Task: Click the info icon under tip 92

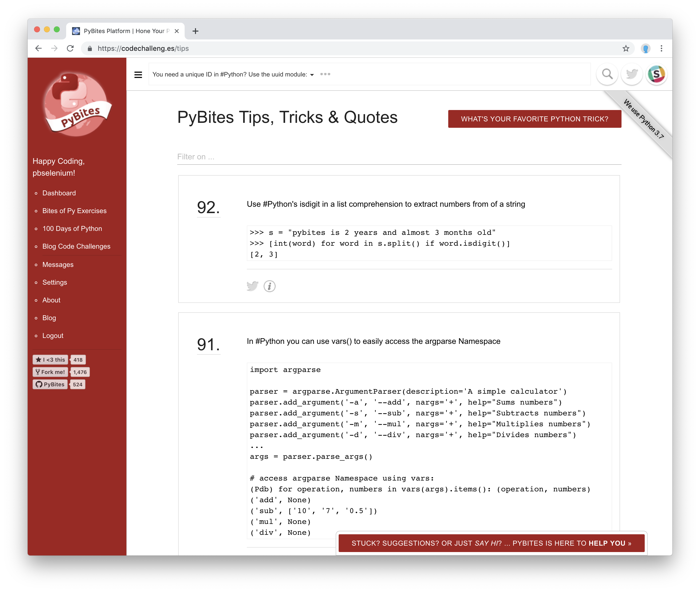Action: click(x=269, y=286)
